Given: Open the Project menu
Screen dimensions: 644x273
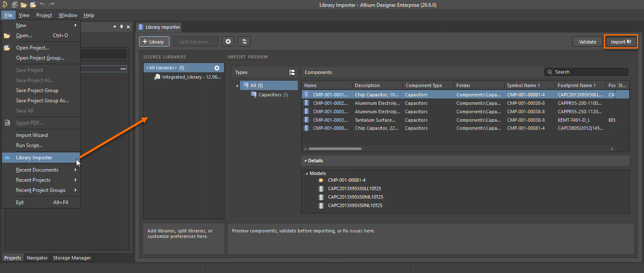Looking at the screenshot, I should click(44, 15).
